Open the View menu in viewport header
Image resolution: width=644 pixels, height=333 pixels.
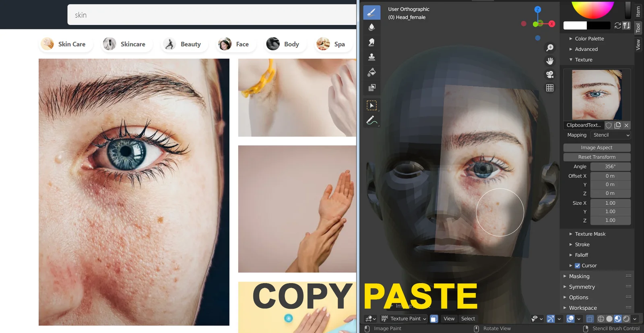[449, 319]
